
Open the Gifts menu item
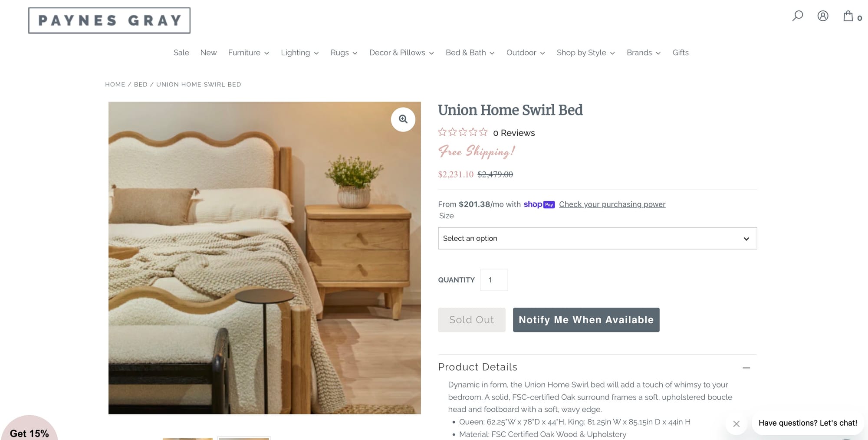[681, 53]
